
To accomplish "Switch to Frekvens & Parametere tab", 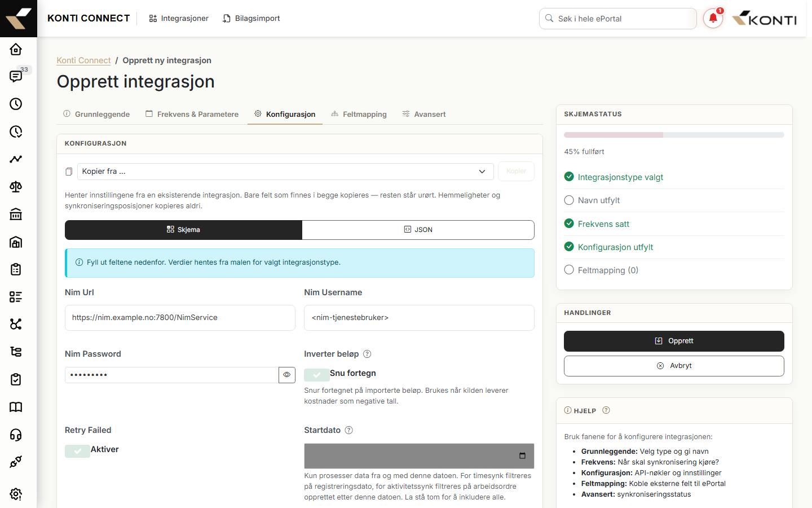I will coord(192,114).
